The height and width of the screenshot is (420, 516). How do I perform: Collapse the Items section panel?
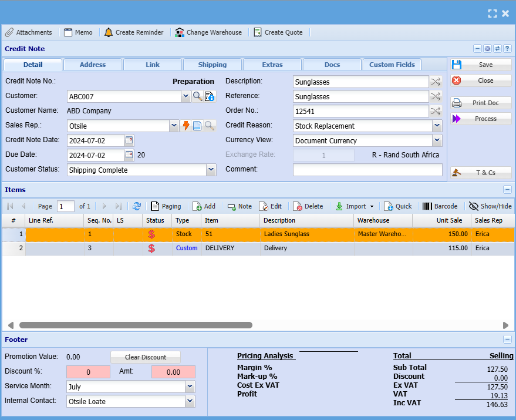click(x=507, y=190)
